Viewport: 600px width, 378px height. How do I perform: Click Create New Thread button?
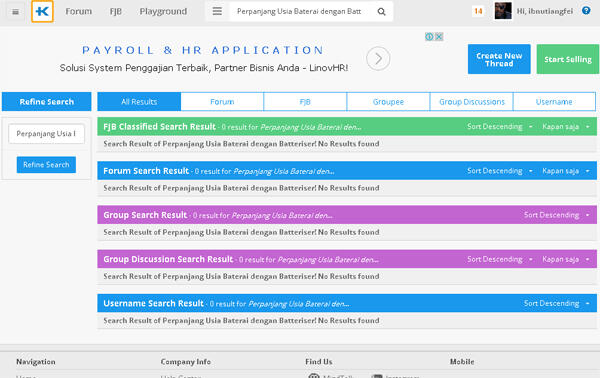[x=499, y=59]
